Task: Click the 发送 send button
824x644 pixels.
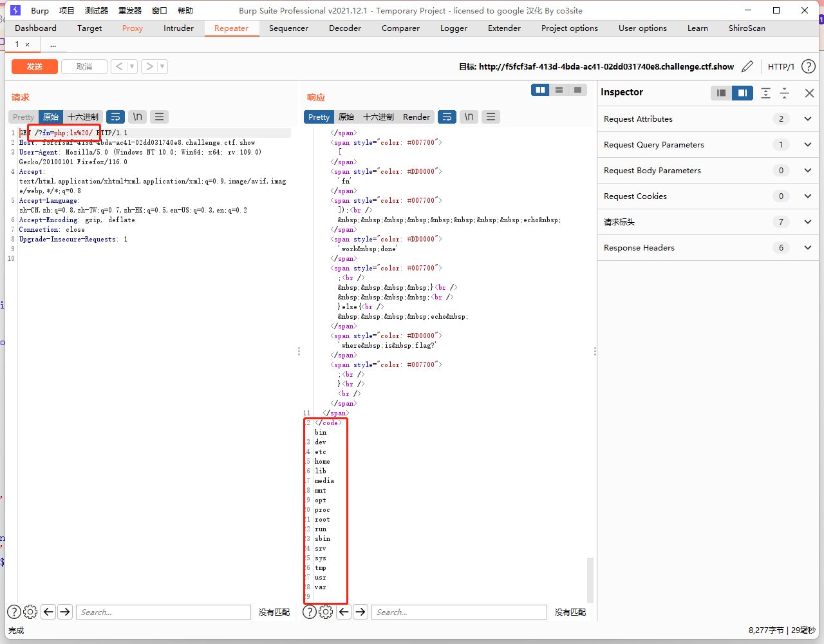Action: tap(35, 66)
